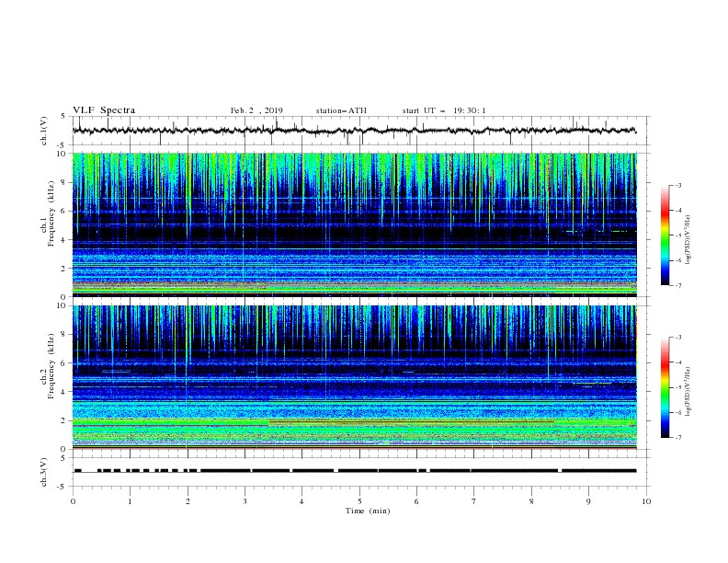728x563 pixels.
Task: Click the 'start UT = 19:30:1' label
Action: [x=443, y=110]
